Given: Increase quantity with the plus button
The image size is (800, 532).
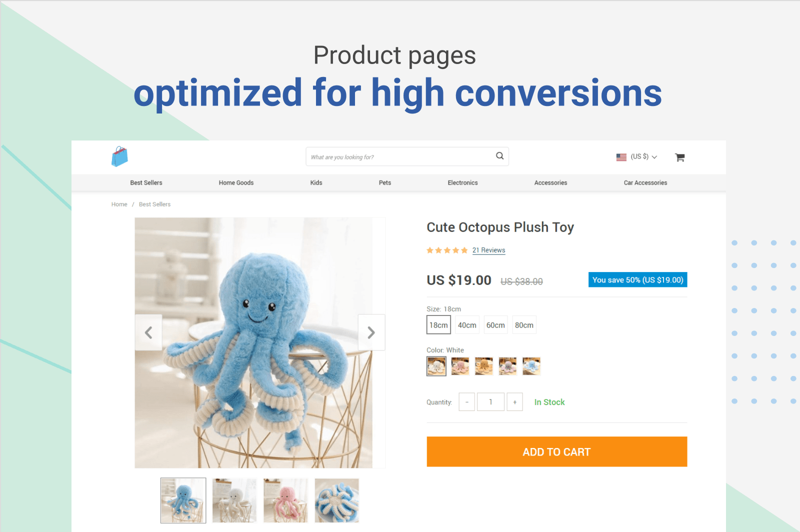Looking at the screenshot, I should 514,402.
